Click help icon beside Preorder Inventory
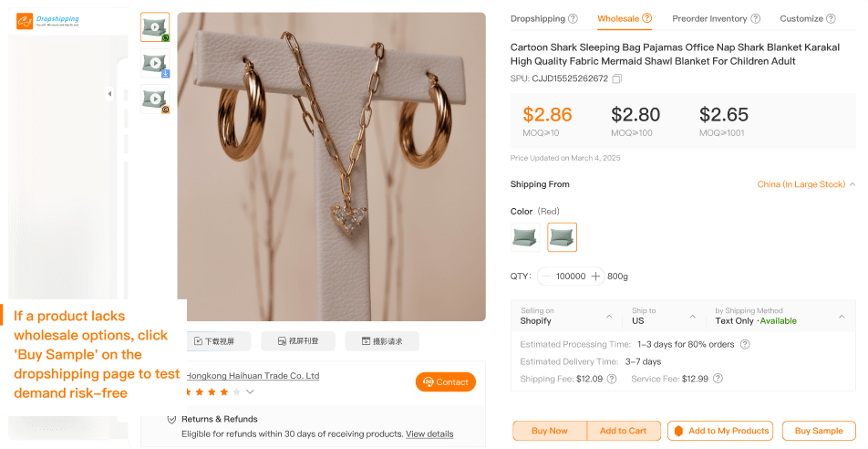This screenshot has height=449, width=868. click(756, 18)
